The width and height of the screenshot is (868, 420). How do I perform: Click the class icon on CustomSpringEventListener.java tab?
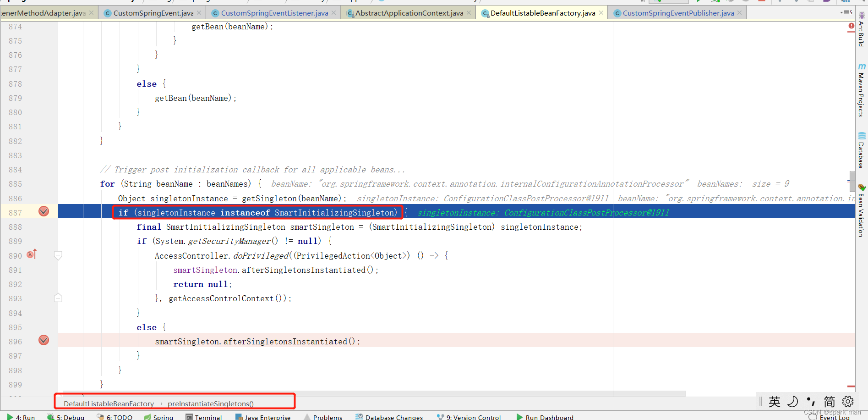click(x=215, y=13)
